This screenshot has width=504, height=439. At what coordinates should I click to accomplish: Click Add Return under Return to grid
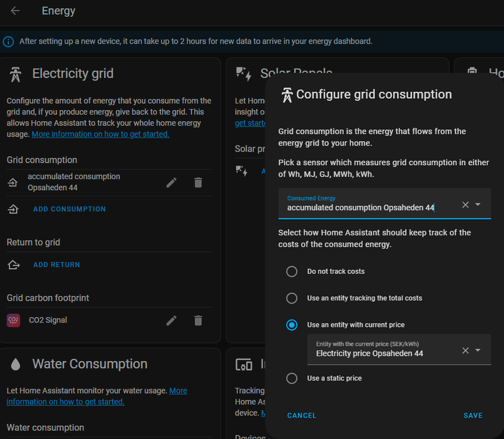57,265
